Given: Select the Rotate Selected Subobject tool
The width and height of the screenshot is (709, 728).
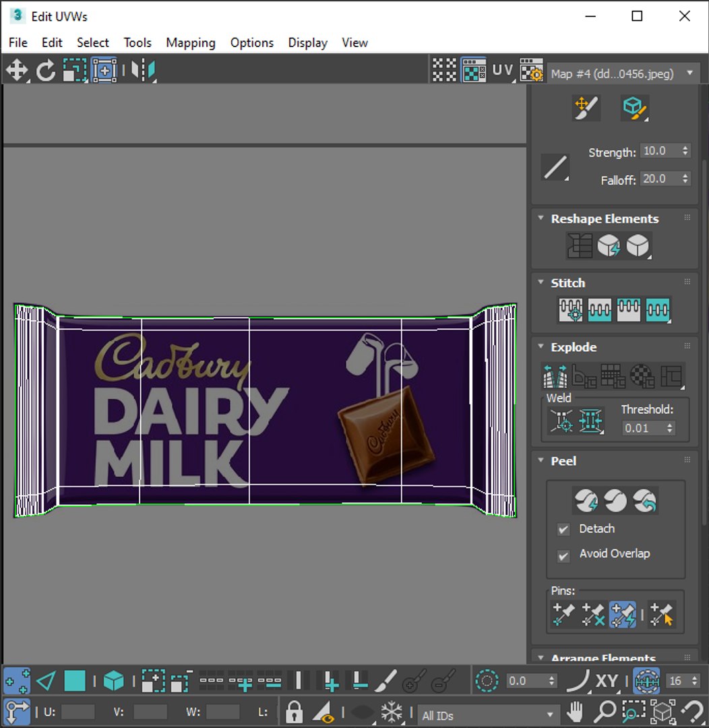Looking at the screenshot, I should point(46,71).
